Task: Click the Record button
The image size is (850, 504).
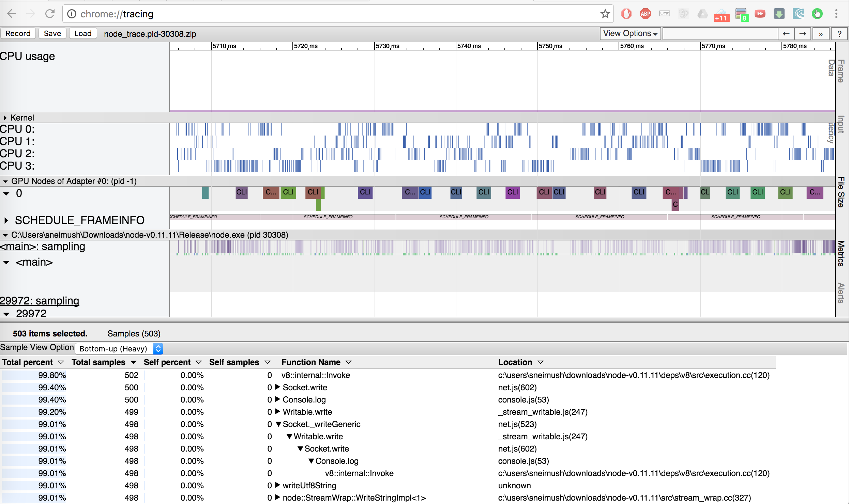Action: pyautogui.click(x=18, y=33)
